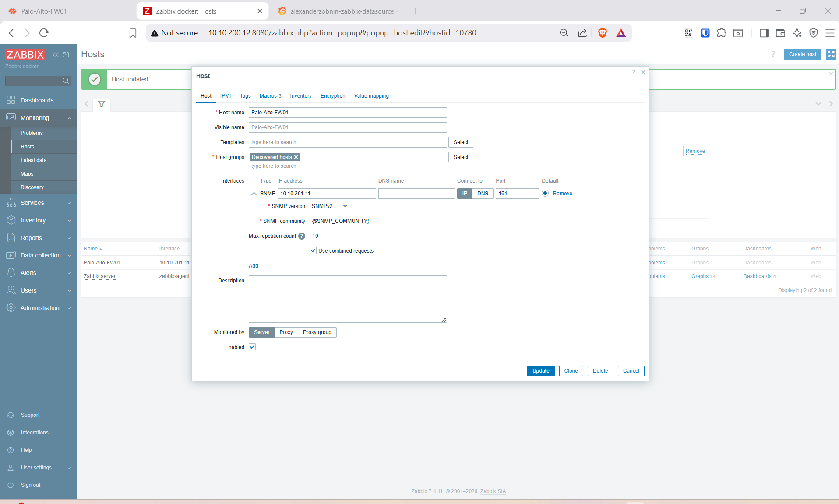
Task: Close the Host edit dialog
Action: pos(643,72)
